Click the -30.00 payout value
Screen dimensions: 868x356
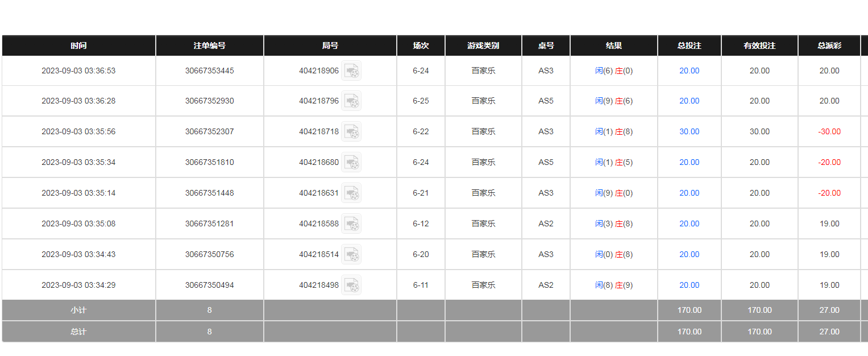click(x=829, y=131)
